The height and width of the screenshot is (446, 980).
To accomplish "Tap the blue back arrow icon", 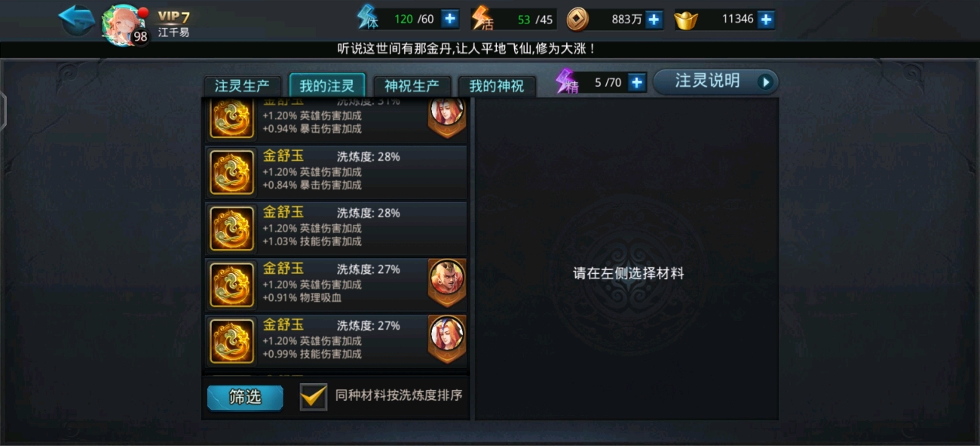I will 76,20.
